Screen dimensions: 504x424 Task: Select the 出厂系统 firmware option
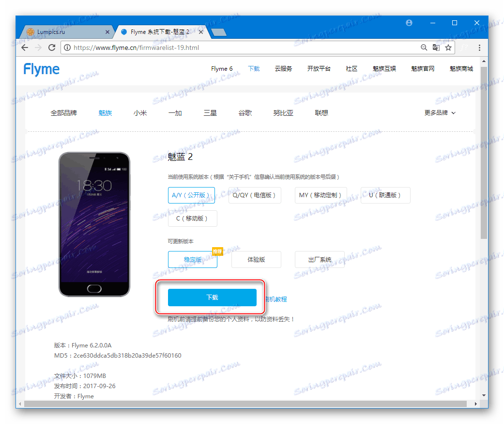[320, 260]
